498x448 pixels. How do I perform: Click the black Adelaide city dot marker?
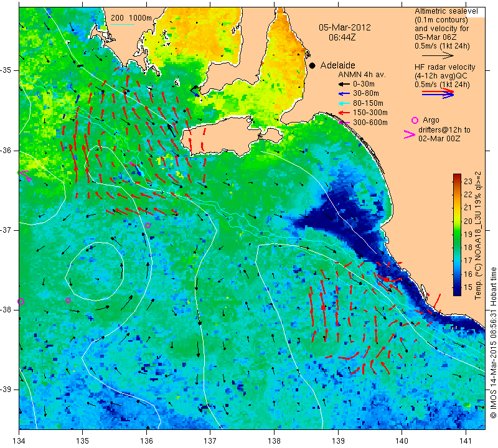click(312, 65)
